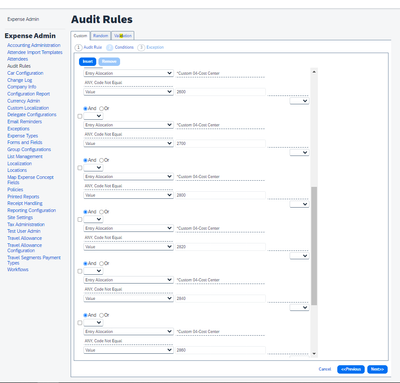Open the Custom audit rules tab
Viewport: 400px width, 383px height.
[80, 36]
